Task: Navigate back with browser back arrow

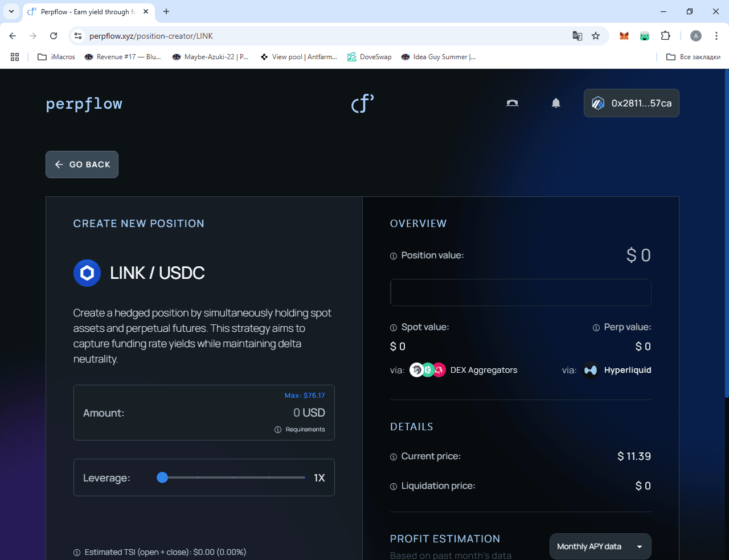Action: tap(13, 36)
